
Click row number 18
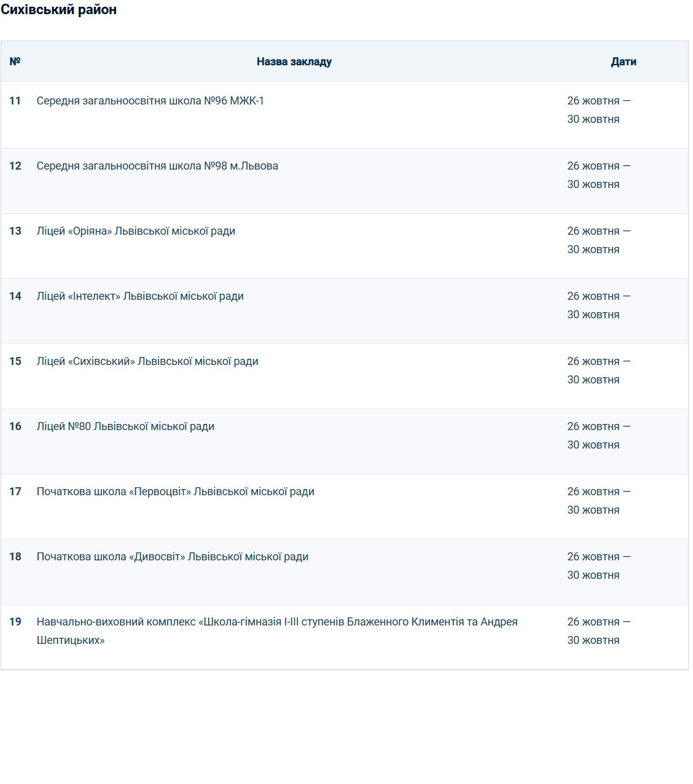tap(15, 557)
